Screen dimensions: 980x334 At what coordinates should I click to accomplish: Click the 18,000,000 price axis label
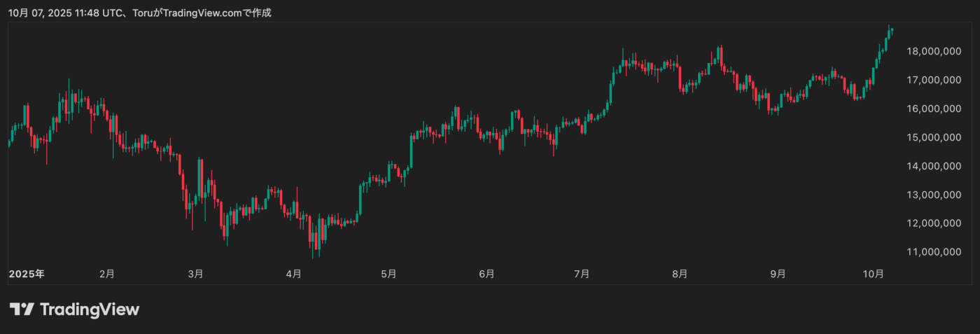click(x=932, y=52)
